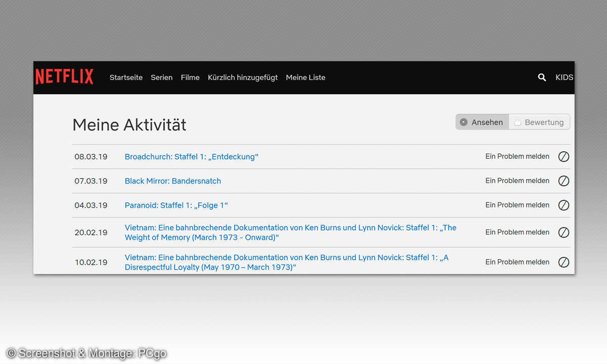Click 'Ein Problem melden' for Broadchurch
607x364 pixels.
(x=517, y=156)
